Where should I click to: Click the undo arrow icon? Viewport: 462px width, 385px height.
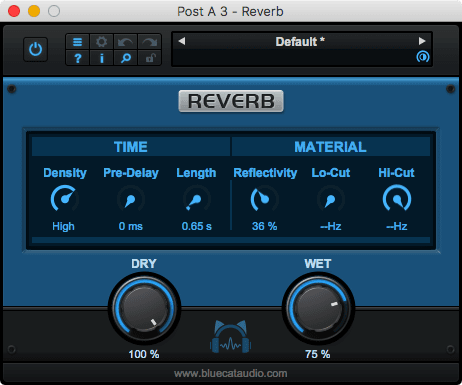point(125,42)
